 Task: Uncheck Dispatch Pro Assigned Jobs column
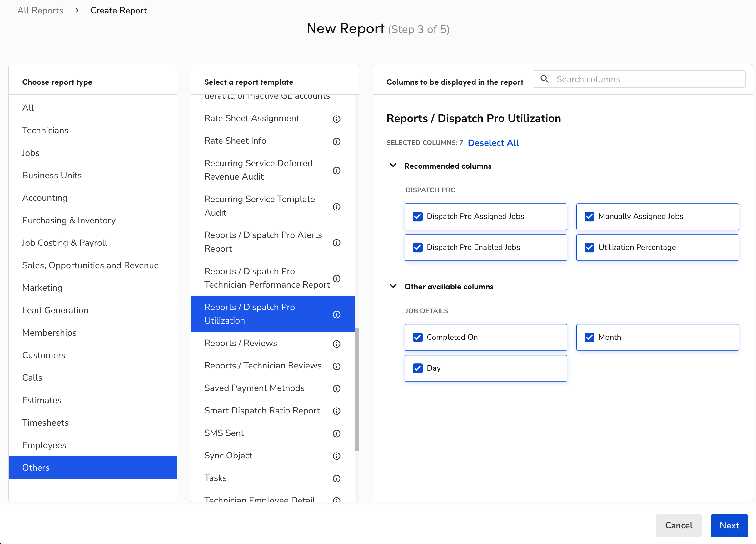(x=418, y=216)
